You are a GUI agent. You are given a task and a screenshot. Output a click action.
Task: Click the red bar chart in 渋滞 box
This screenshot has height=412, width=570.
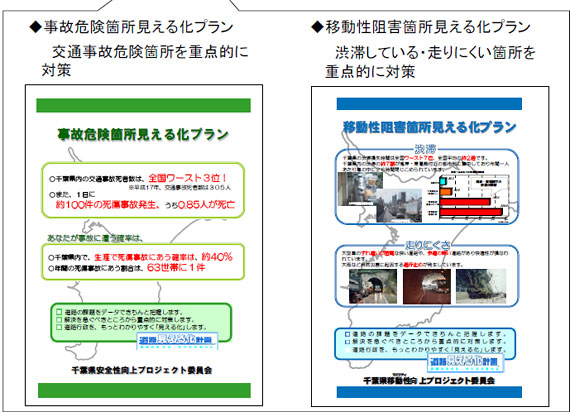[473, 198]
